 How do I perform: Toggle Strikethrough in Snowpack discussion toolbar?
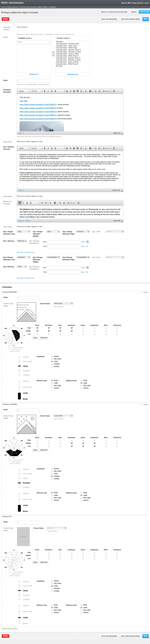tap(55, 91)
